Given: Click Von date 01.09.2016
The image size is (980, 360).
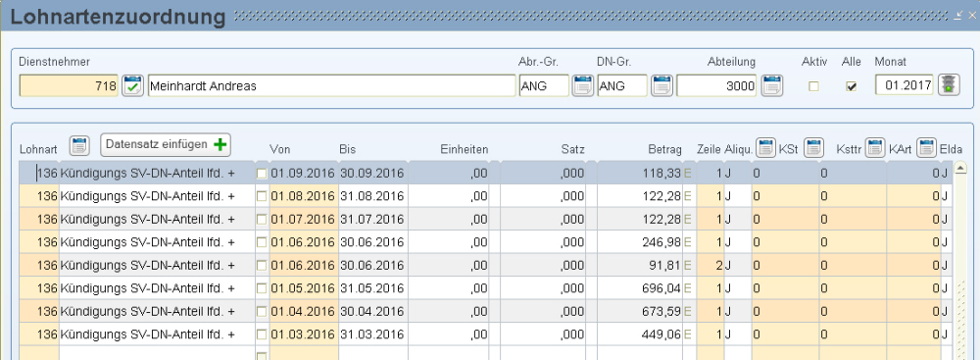Looking at the screenshot, I should 304,173.
